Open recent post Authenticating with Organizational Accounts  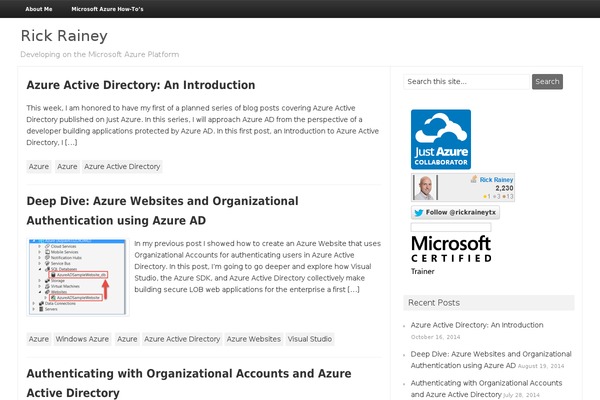coord(486,388)
